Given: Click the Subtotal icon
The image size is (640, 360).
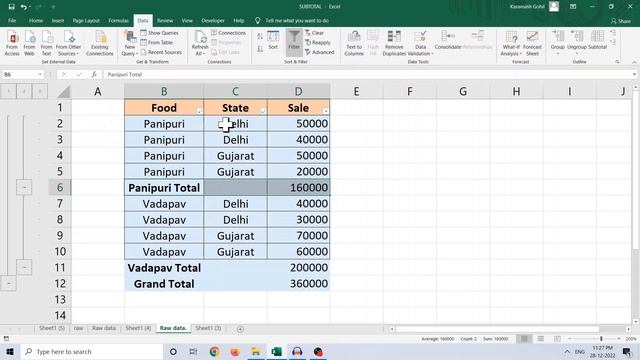Looking at the screenshot, I should (598, 41).
